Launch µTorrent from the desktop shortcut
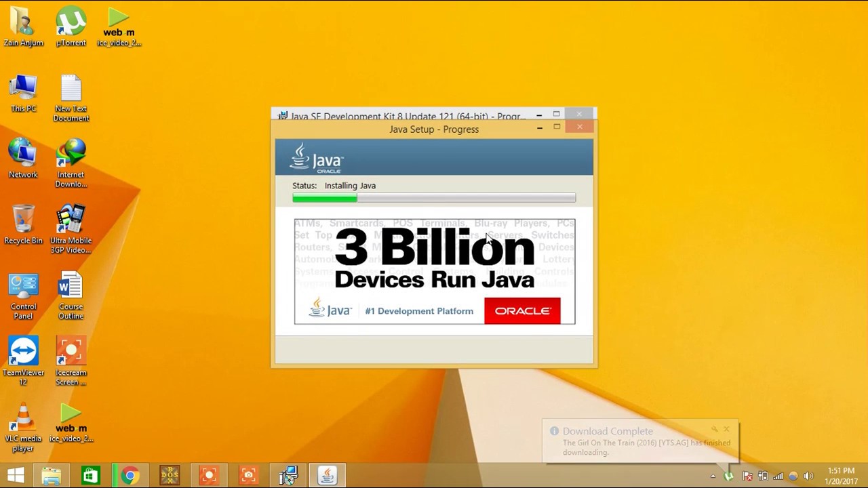 pos(71,27)
